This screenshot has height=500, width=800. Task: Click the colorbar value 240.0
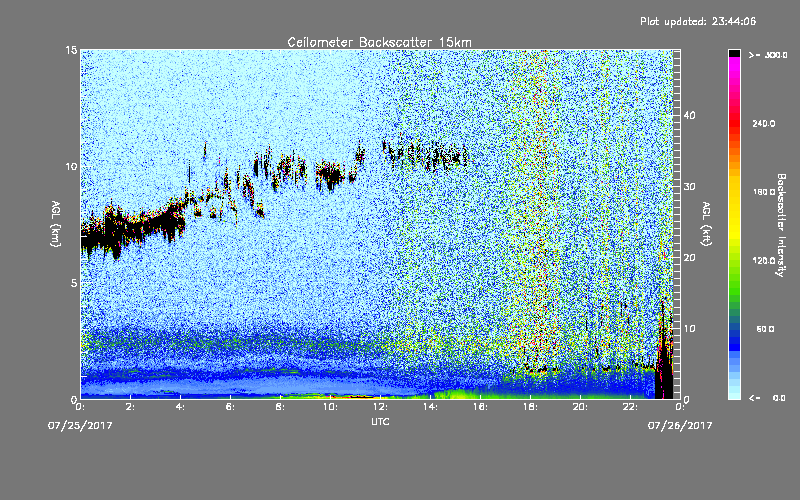click(764, 124)
